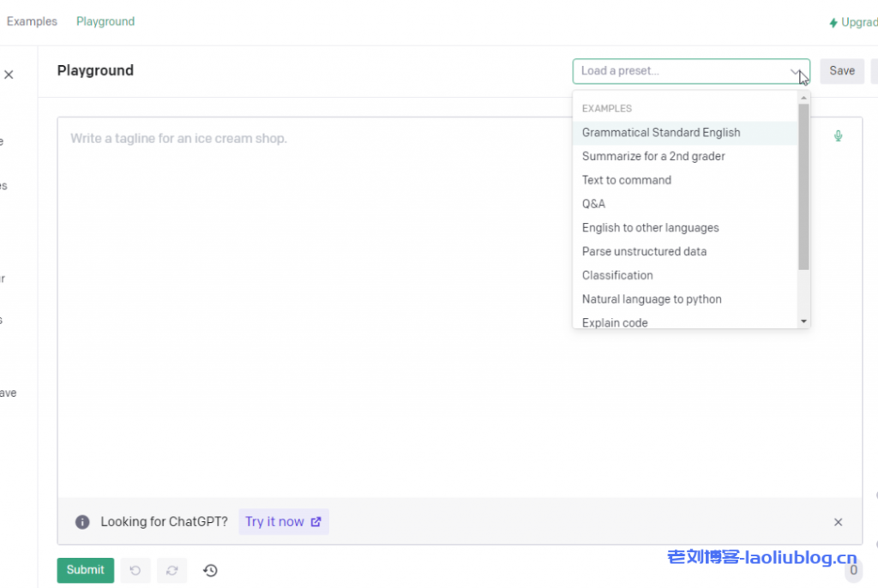Open the Playground tab
878x588 pixels.
coord(105,21)
